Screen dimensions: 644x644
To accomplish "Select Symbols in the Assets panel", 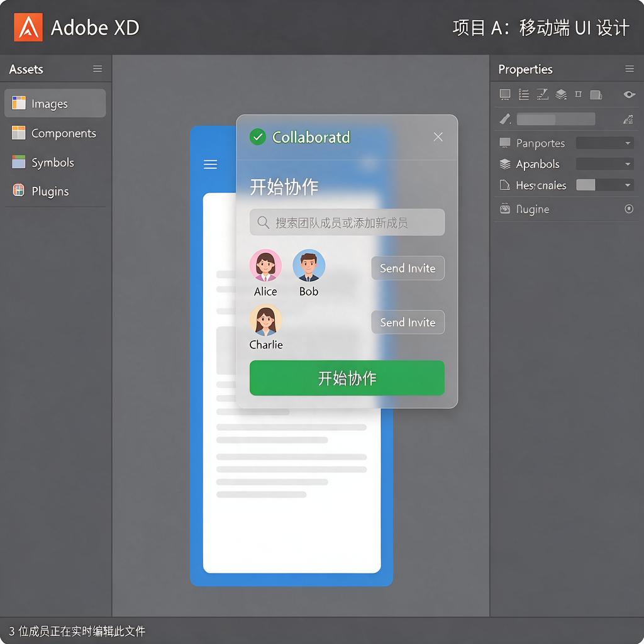I will click(55, 162).
